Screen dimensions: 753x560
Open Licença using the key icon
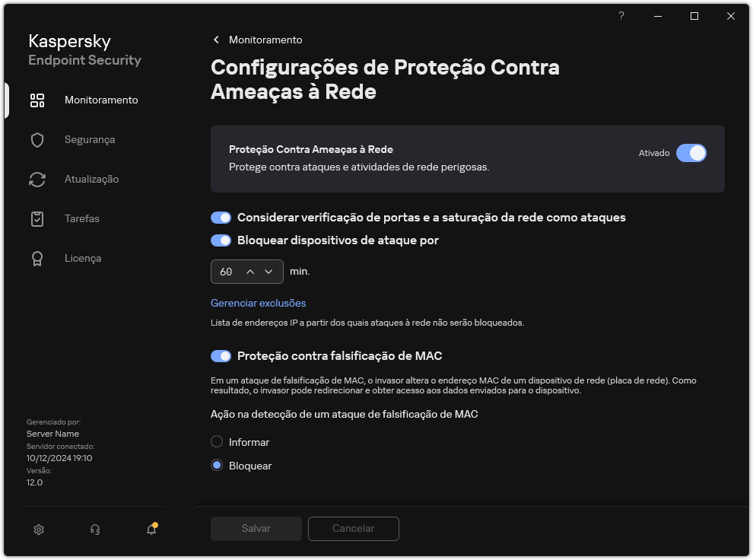(37, 258)
